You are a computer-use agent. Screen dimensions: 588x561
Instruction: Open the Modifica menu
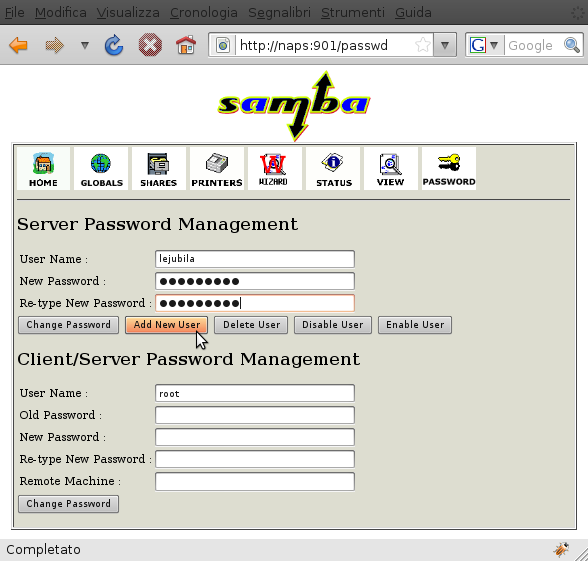click(61, 12)
